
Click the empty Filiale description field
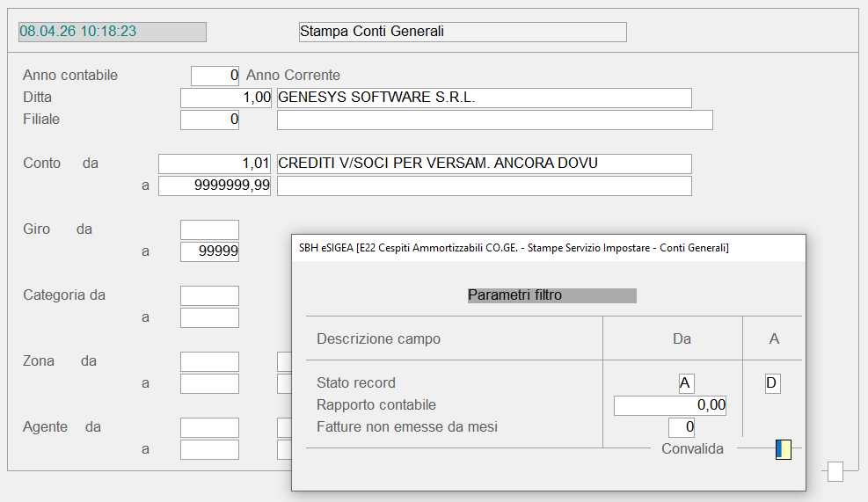[x=494, y=120]
